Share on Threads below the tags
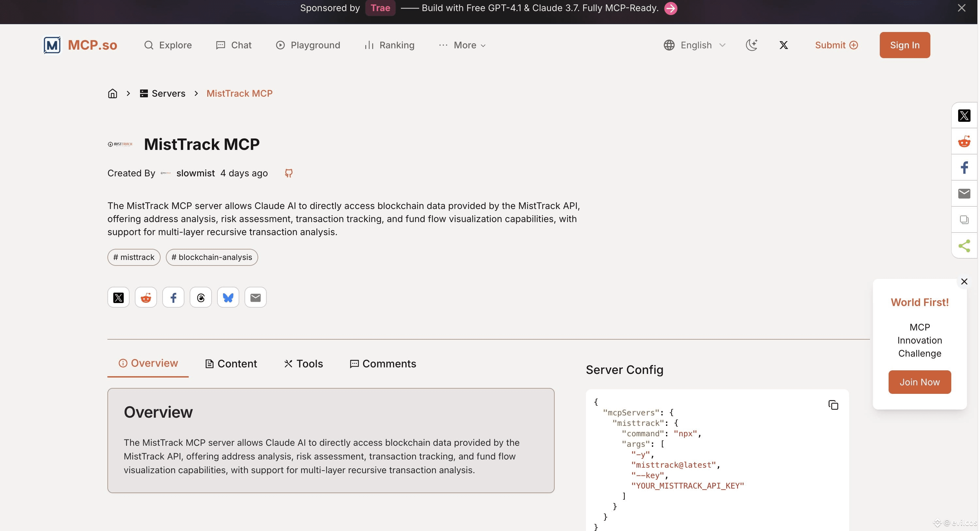The width and height of the screenshot is (980, 531). point(200,297)
